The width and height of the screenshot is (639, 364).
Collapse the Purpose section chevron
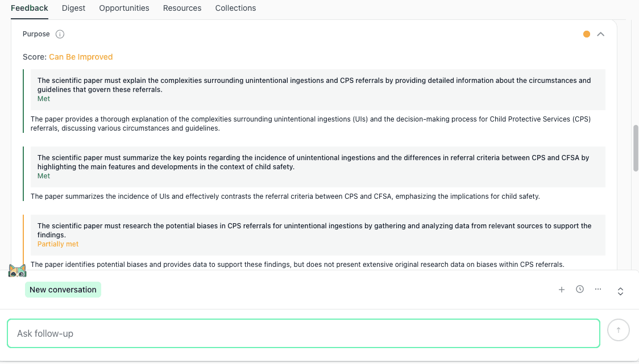(x=601, y=34)
